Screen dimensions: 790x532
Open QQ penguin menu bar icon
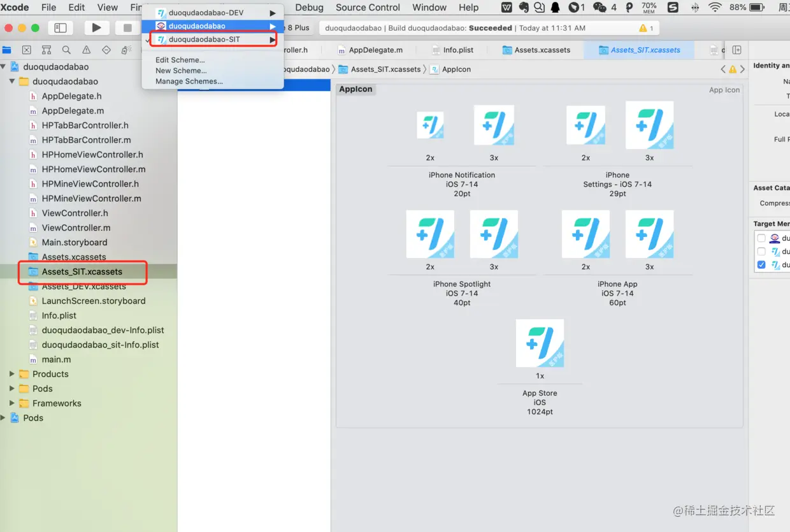point(555,8)
